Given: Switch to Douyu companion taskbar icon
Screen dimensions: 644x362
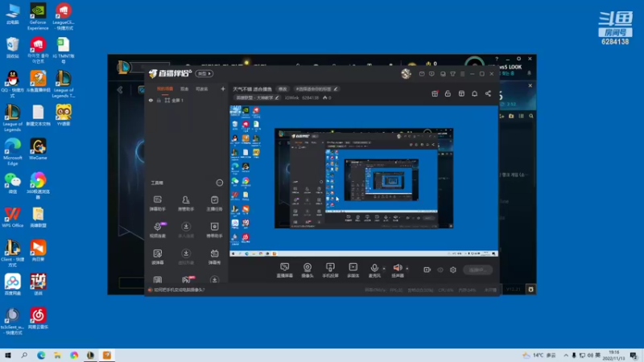Looking at the screenshot, I should click(107, 355).
